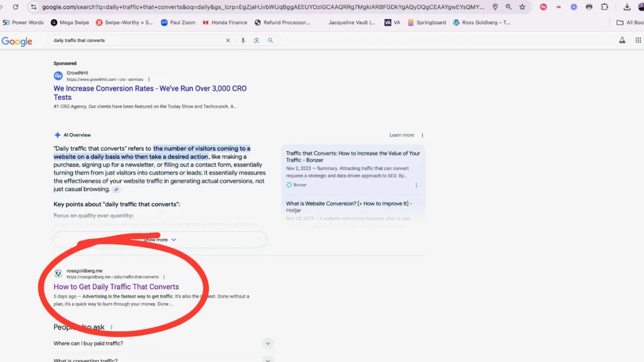Screen dimensions: 644x362
Task: Open the VA bookmark
Action: (x=392, y=23)
